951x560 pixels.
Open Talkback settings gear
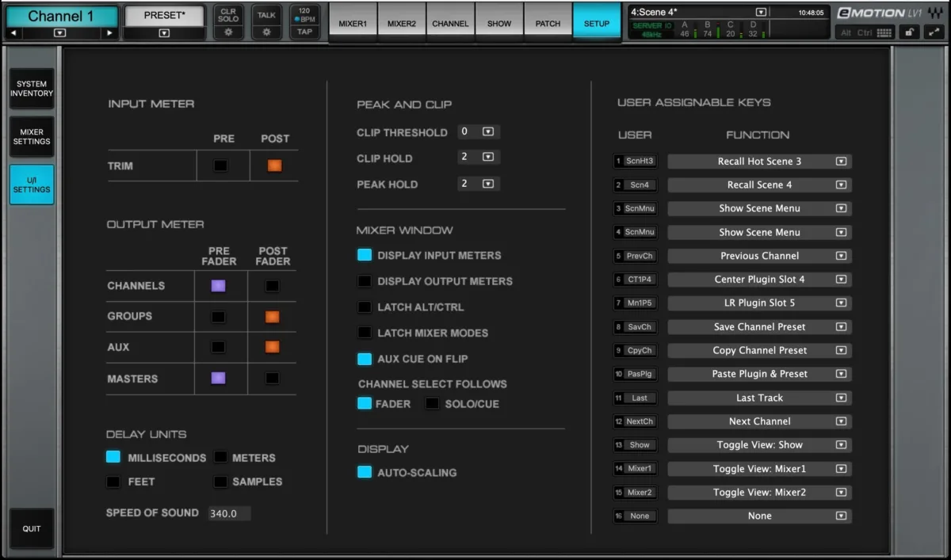click(266, 32)
